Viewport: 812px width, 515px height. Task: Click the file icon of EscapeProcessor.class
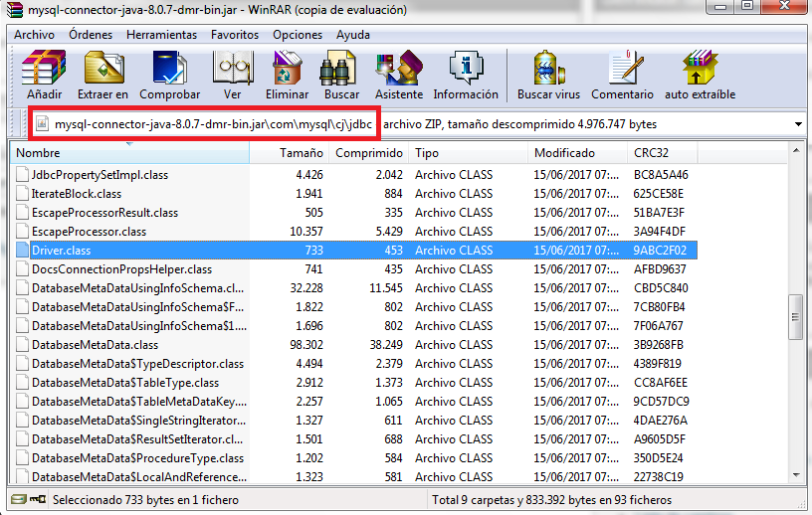click(x=22, y=232)
